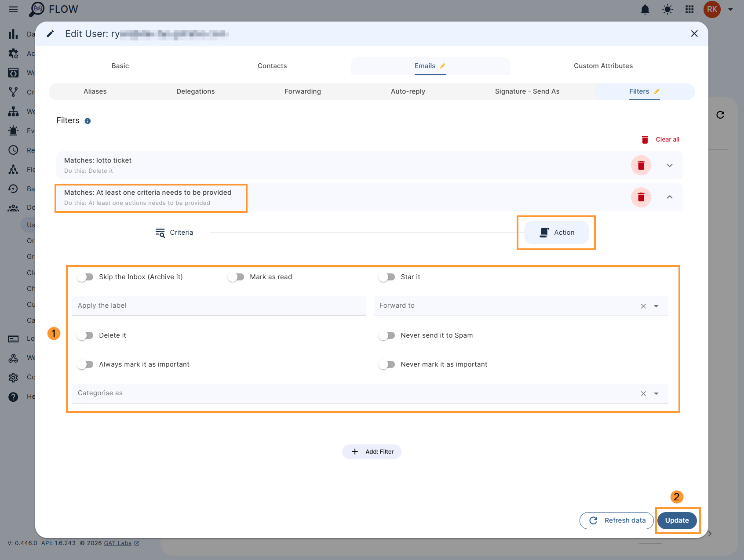Delete the lotto ticket filter

(x=641, y=165)
